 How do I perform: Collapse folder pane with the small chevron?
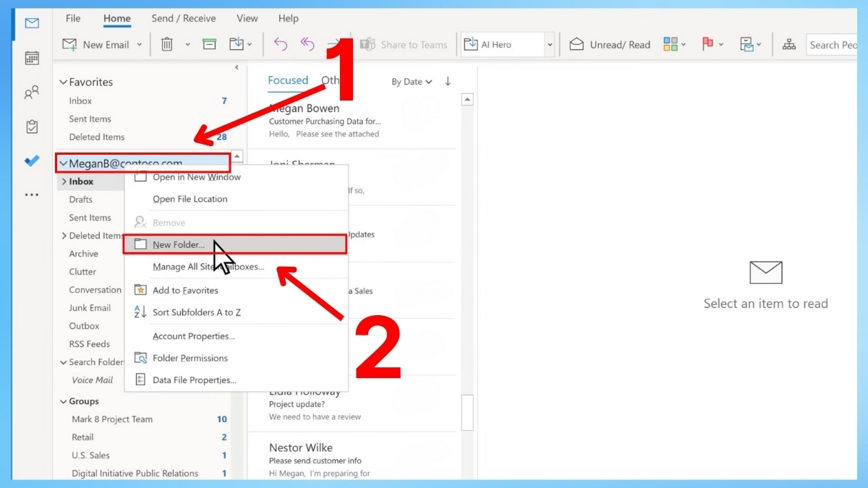click(x=237, y=67)
